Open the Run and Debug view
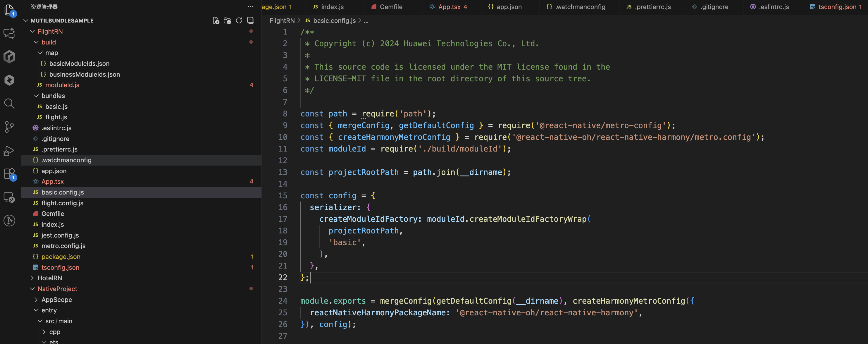 [9, 151]
